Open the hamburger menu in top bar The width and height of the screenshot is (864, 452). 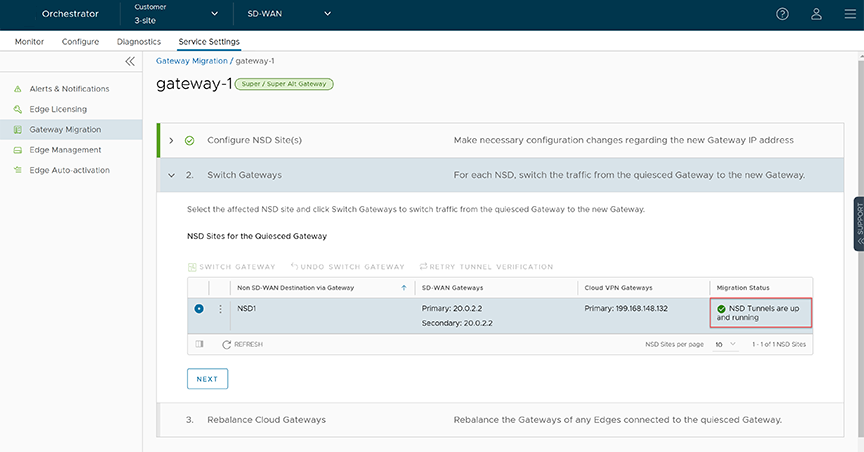[x=850, y=14]
